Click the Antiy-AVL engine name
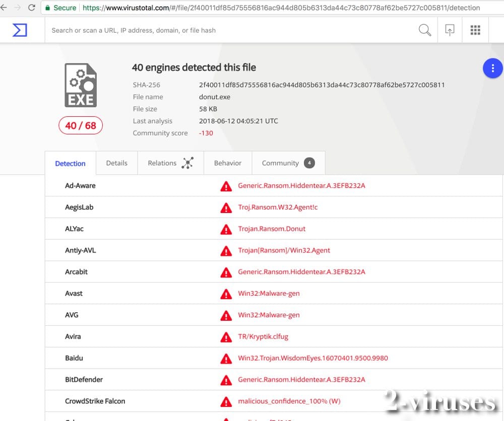This screenshot has width=504, height=421. click(x=80, y=250)
